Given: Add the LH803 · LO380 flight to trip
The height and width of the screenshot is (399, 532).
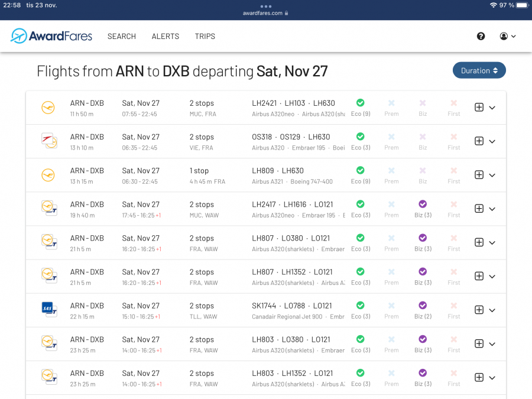Looking at the screenshot, I should click(x=479, y=343).
